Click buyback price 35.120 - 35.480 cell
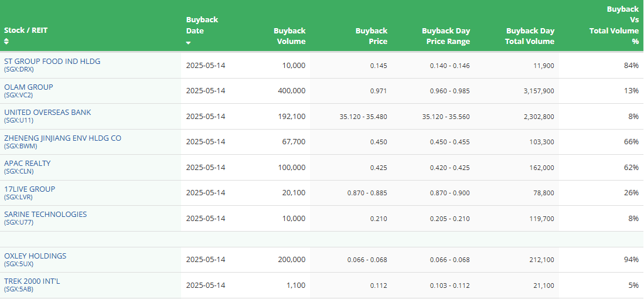 click(363, 117)
